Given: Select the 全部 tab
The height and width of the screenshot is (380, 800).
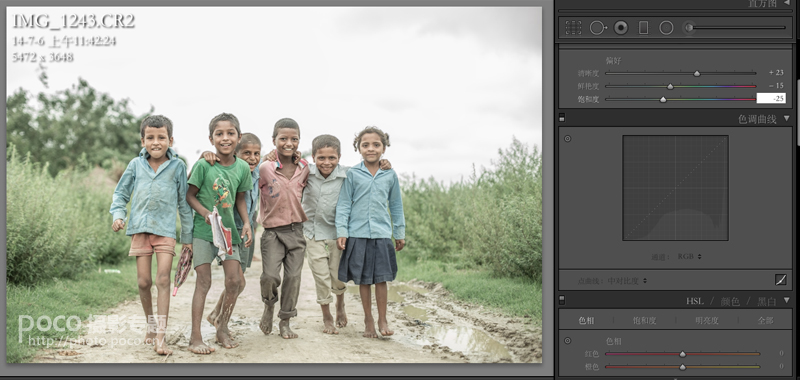Looking at the screenshot, I should [765, 321].
